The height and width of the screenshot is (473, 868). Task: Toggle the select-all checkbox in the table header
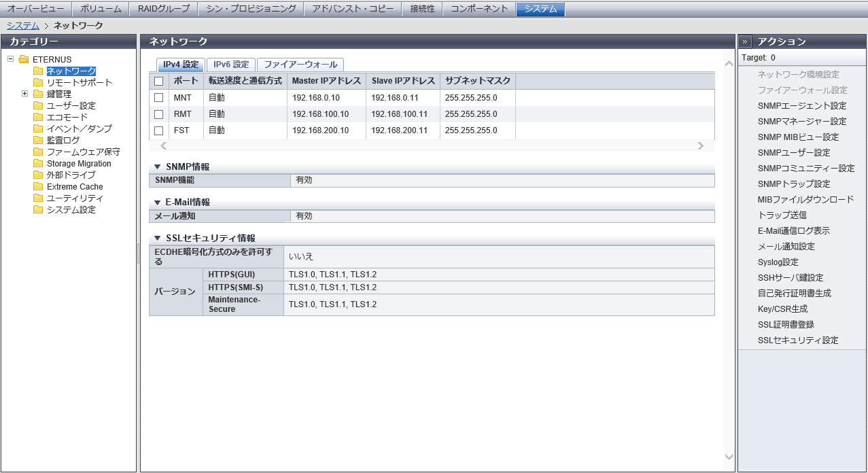[159, 81]
